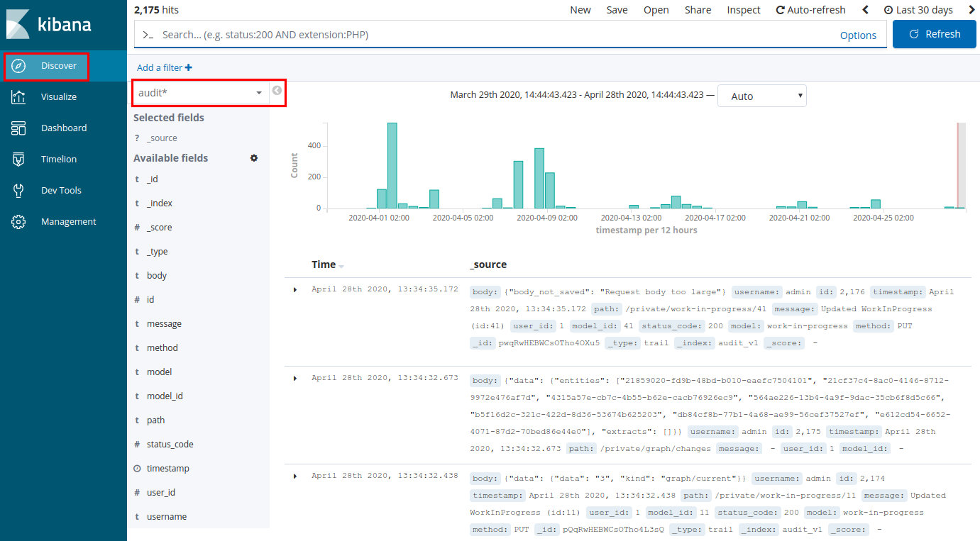
Task: Toggle Time column sort order
Action: point(341,266)
